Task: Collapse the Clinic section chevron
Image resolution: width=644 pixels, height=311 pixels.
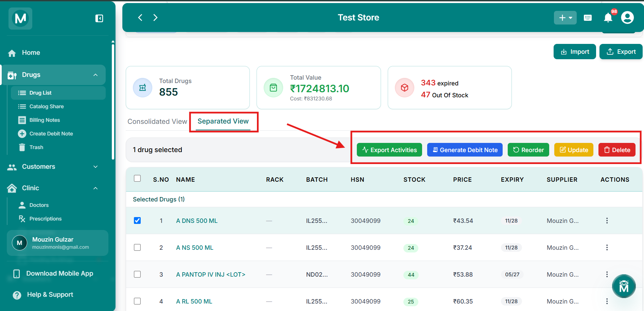Action: point(95,188)
